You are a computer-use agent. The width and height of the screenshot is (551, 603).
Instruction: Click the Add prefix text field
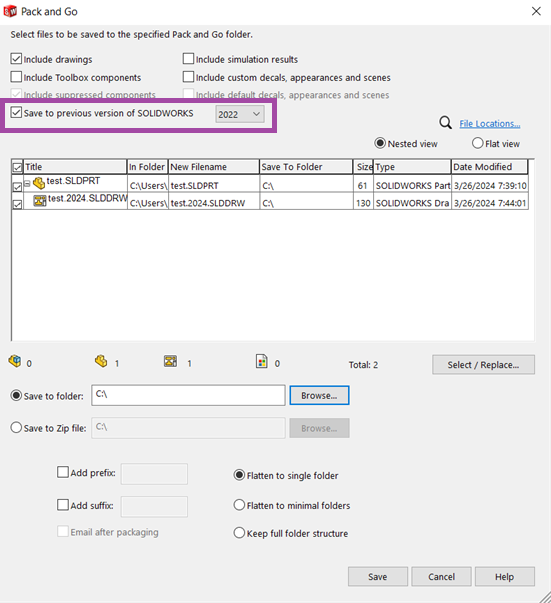pyautogui.click(x=154, y=474)
